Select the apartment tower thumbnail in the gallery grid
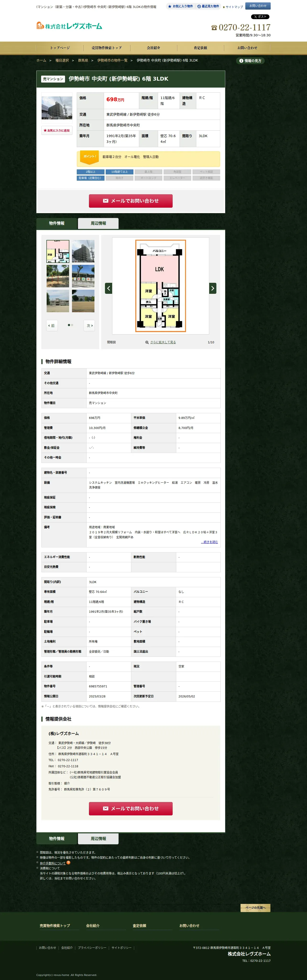Screen dimensions: 307x980 [83, 251]
